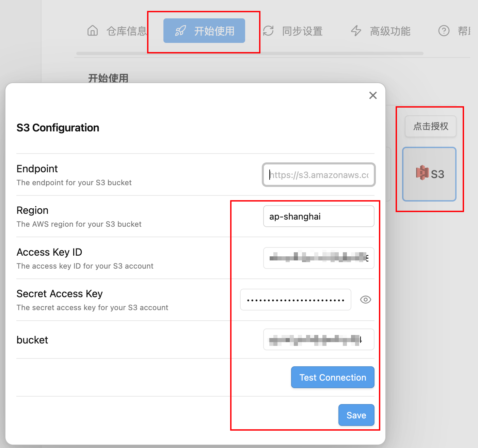
Task: Click the sync arrows icon for 同步设置
Action: click(x=268, y=31)
